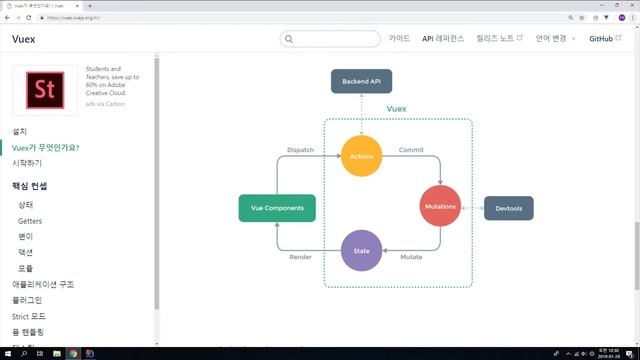Click the Devtools box in diagram
This screenshot has width=640, height=360.
pyautogui.click(x=509, y=208)
